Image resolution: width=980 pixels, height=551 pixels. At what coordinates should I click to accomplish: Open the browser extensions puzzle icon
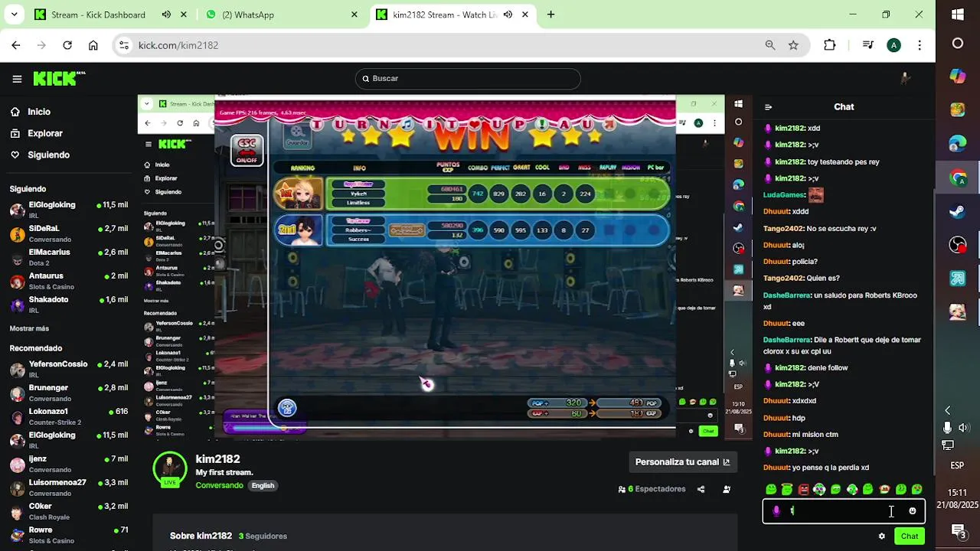[x=829, y=45]
